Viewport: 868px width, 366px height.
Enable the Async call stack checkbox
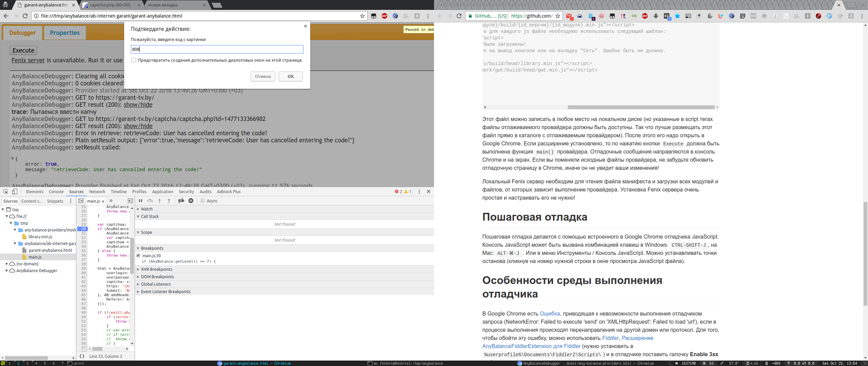coord(202,201)
